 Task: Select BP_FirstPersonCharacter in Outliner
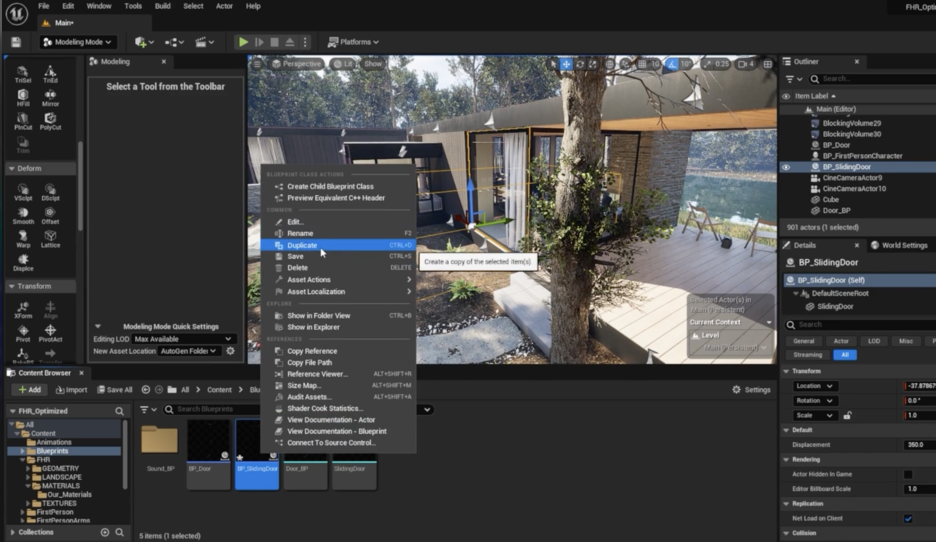(x=862, y=156)
